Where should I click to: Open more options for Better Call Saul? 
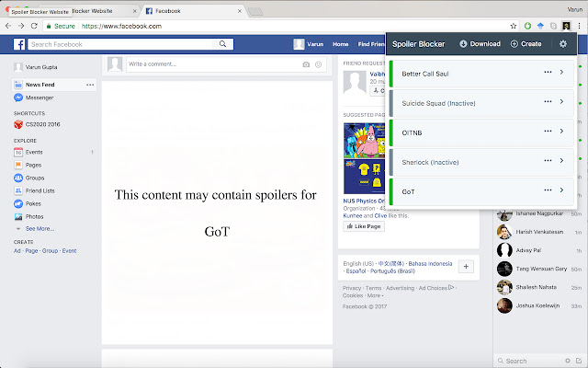tap(548, 72)
